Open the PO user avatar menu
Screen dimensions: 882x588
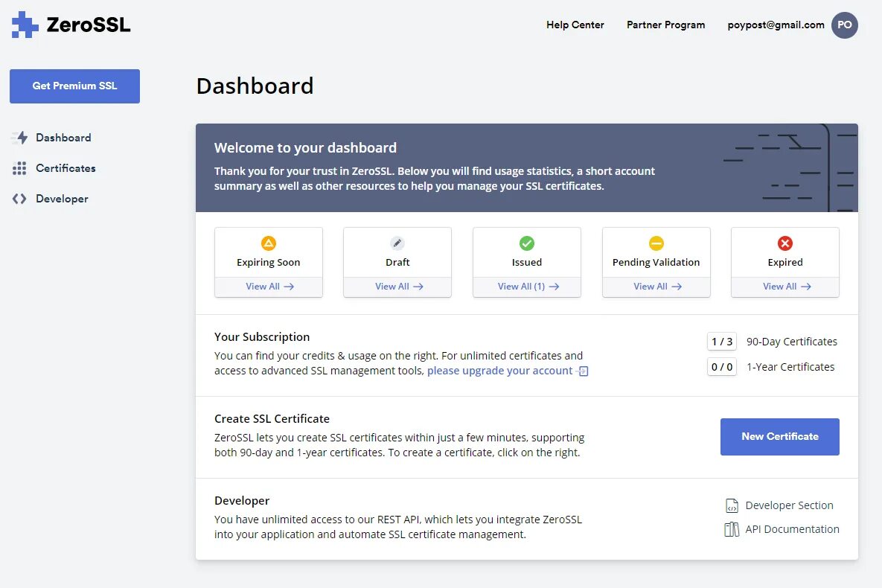(x=844, y=25)
